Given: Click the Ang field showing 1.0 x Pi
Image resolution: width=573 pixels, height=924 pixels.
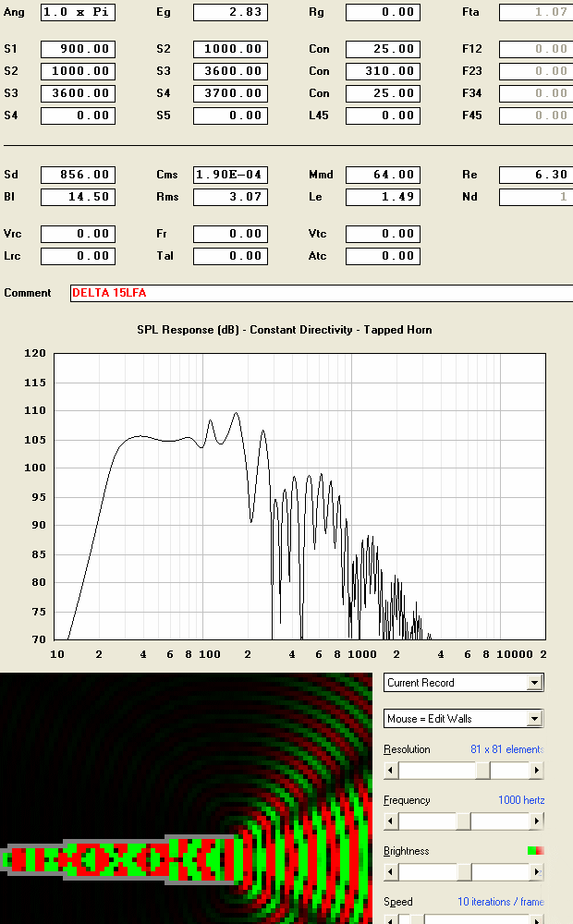Looking at the screenshot, I should point(78,12).
